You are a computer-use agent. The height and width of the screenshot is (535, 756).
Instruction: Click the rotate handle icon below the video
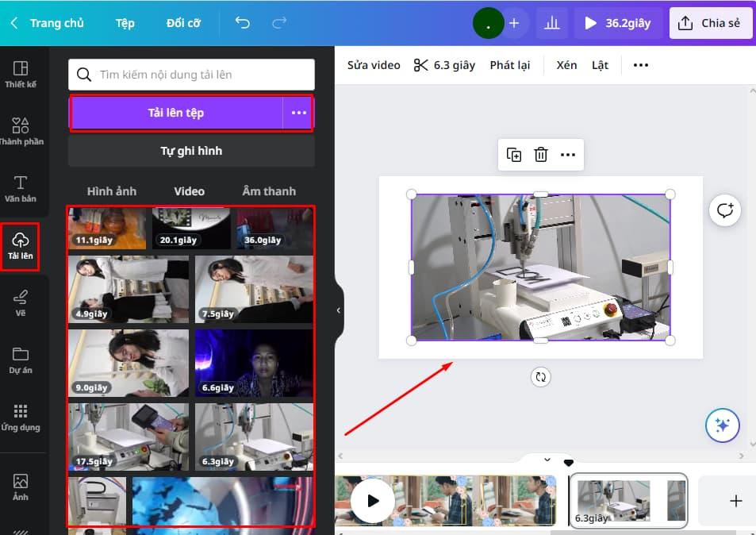[540, 377]
